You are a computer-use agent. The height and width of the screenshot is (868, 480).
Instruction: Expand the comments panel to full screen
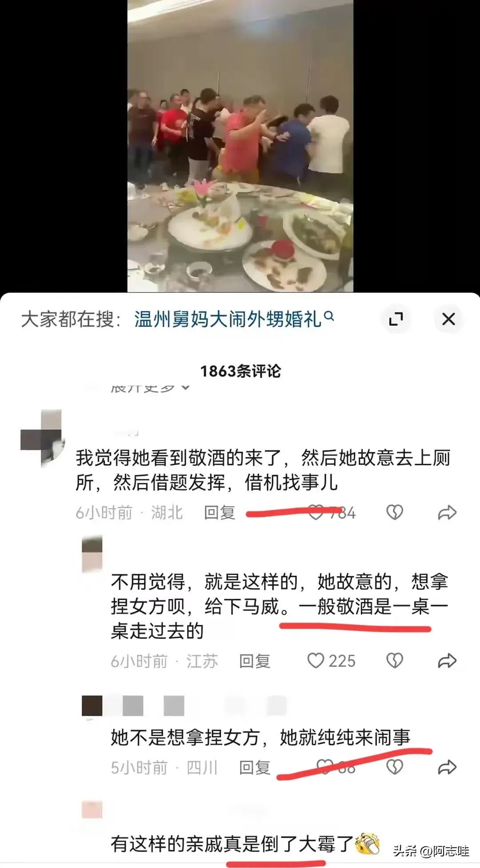coord(396,319)
